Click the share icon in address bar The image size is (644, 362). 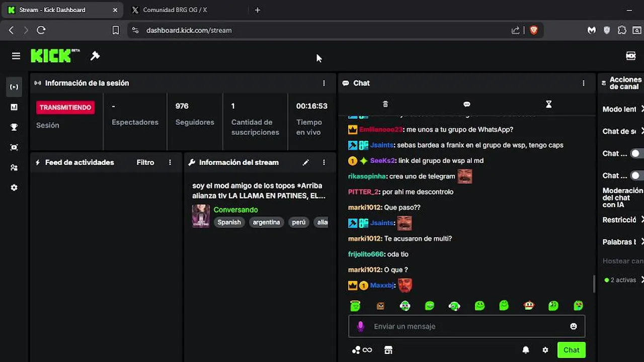[516, 30]
